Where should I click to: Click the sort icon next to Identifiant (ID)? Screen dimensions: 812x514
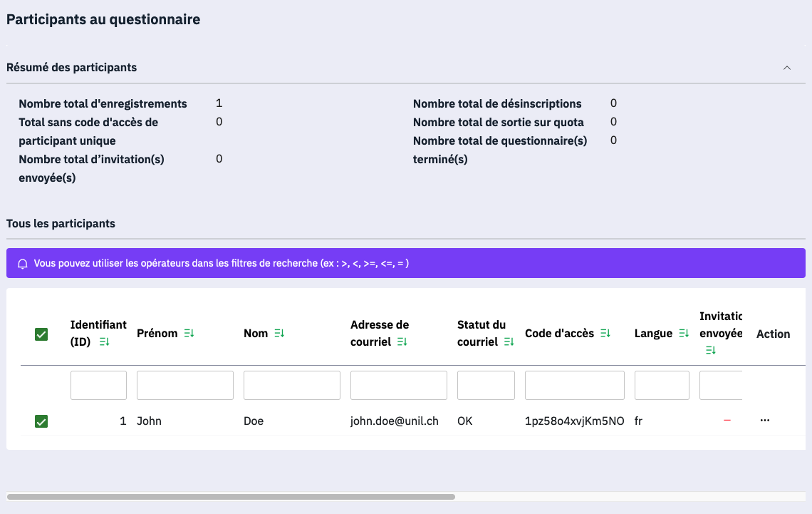point(105,342)
